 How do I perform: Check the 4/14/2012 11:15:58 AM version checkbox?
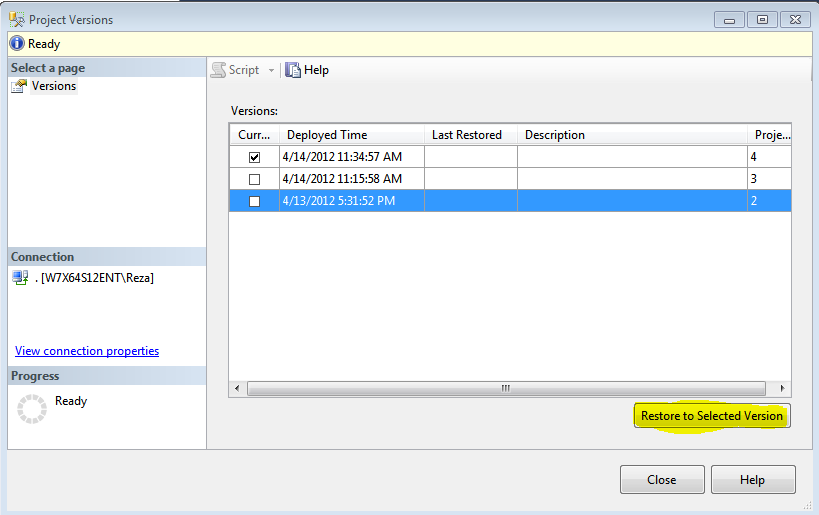(254, 179)
